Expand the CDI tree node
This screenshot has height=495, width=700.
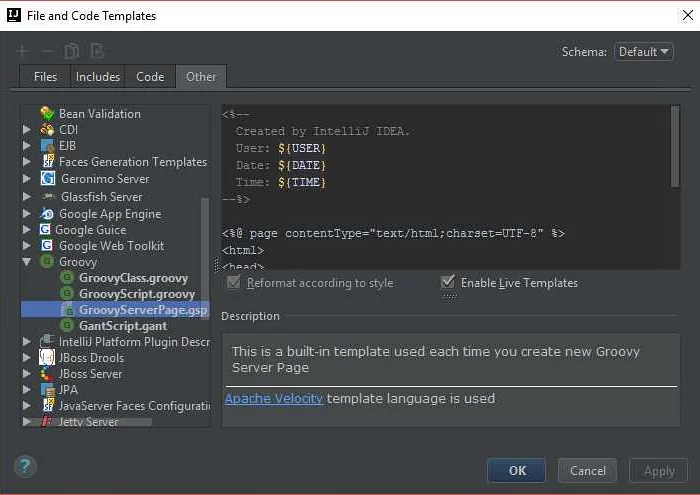pos(27,129)
